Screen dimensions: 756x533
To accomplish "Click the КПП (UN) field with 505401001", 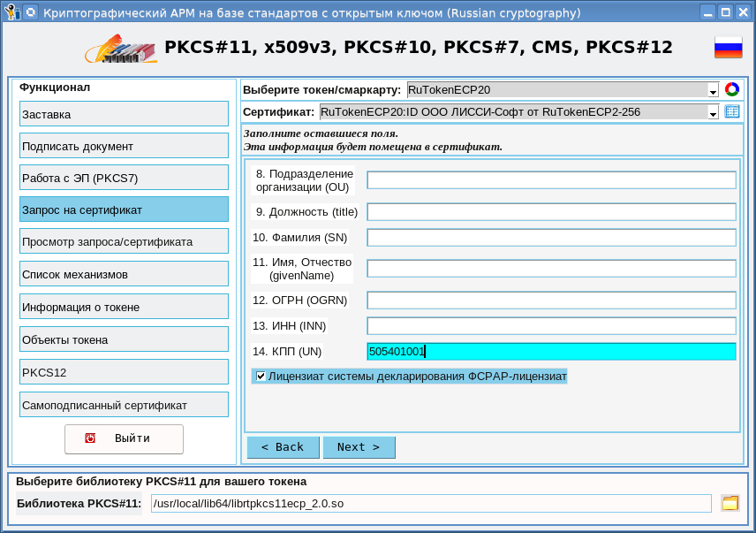I will [x=552, y=351].
